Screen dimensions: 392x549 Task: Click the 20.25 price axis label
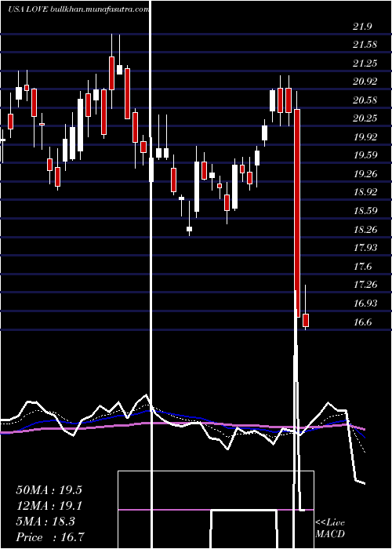point(365,118)
